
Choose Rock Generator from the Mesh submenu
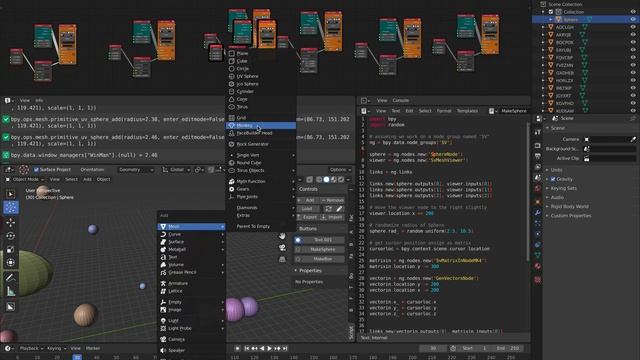coord(261,144)
